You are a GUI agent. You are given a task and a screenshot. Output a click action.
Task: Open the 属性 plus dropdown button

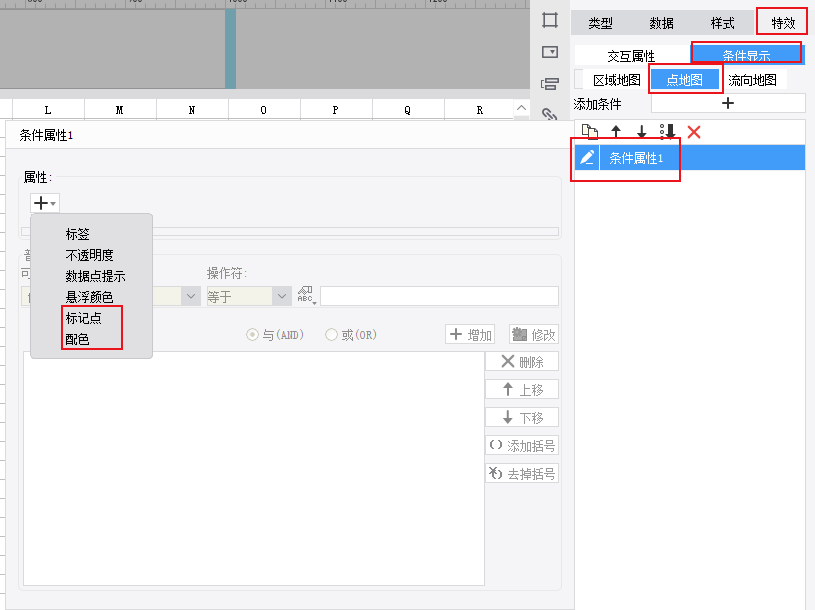pyautogui.click(x=45, y=203)
